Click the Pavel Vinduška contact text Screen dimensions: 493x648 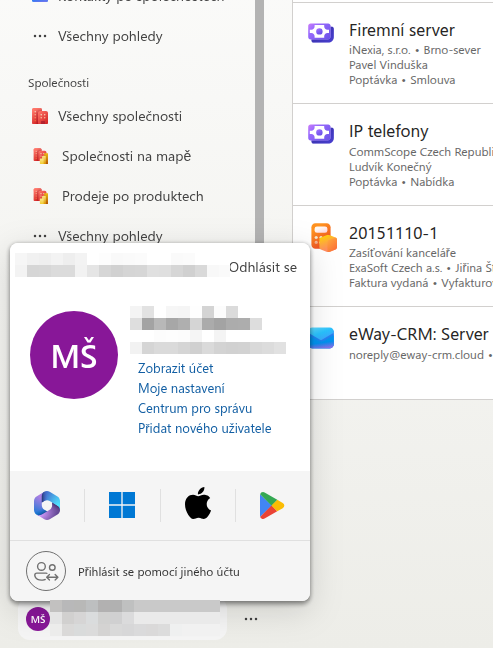[388, 65]
